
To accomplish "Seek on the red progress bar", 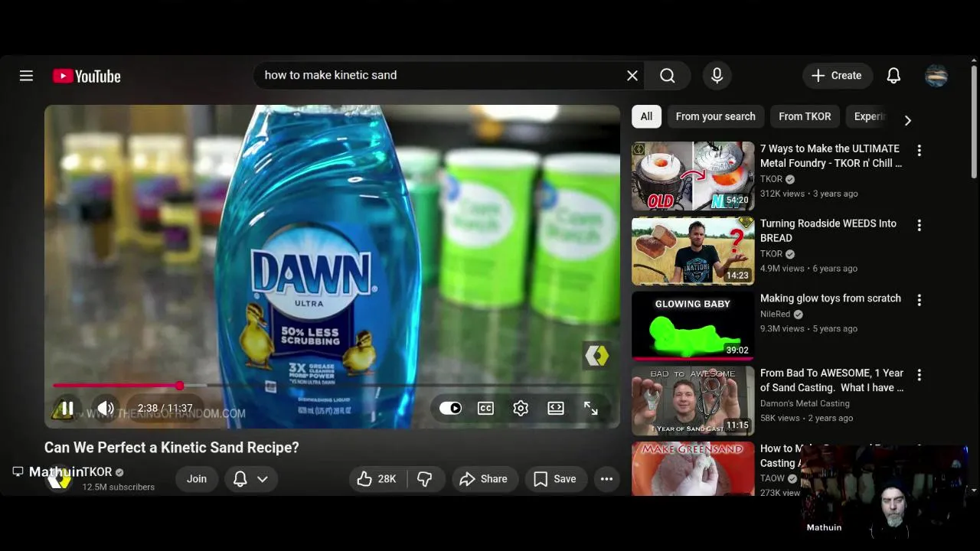I will [332, 386].
